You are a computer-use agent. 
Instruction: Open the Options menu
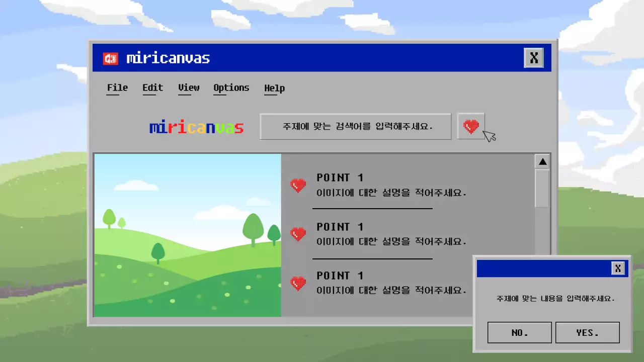[x=231, y=87]
